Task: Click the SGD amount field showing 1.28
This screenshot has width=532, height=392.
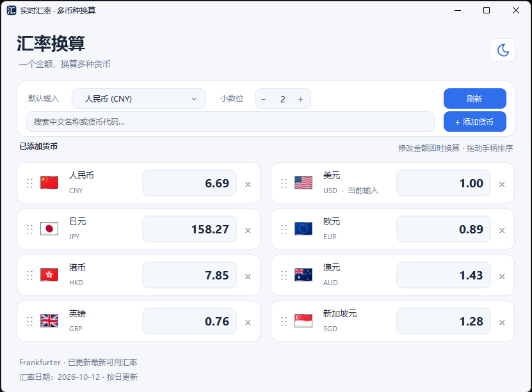Action: click(x=444, y=321)
